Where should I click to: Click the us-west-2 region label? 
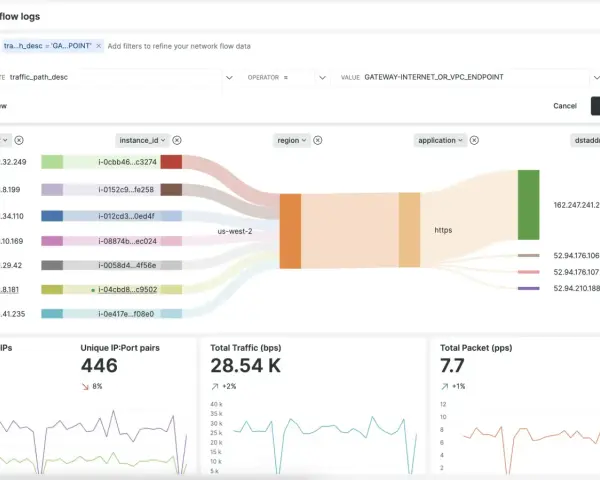235,231
